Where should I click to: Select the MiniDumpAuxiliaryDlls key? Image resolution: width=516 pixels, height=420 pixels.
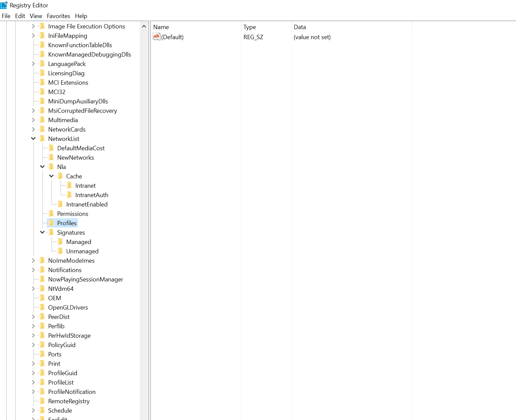point(78,101)
